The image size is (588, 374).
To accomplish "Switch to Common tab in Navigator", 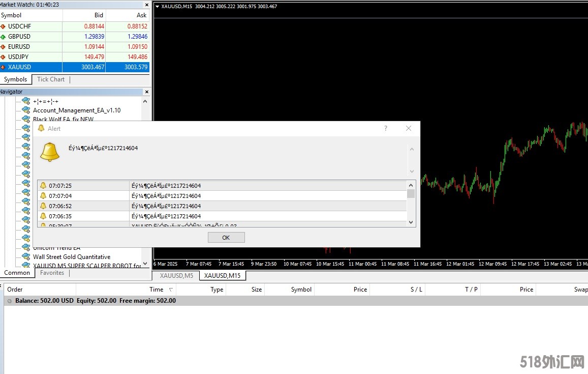I will (x=17, y=273).
